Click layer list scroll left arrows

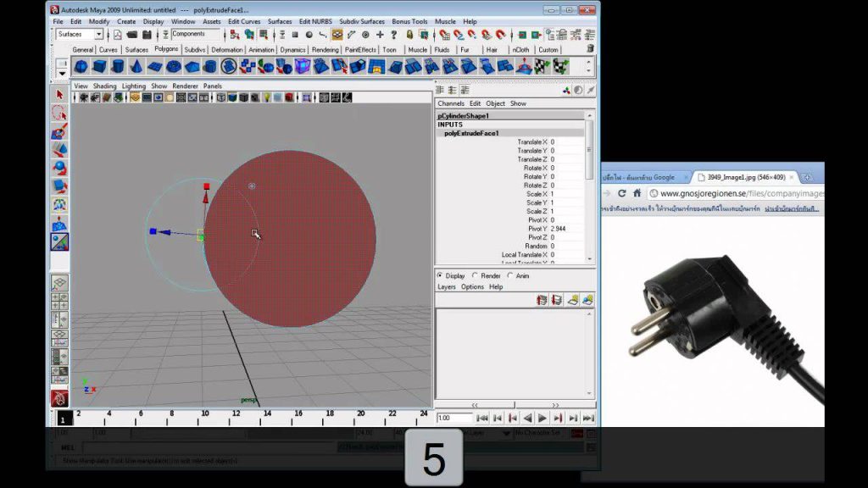pos(475,405)
